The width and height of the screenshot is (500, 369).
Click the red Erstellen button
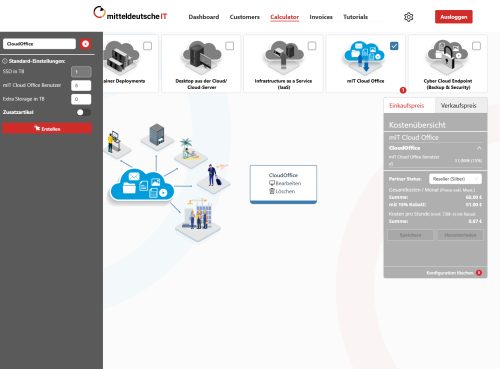pos(47,129)
